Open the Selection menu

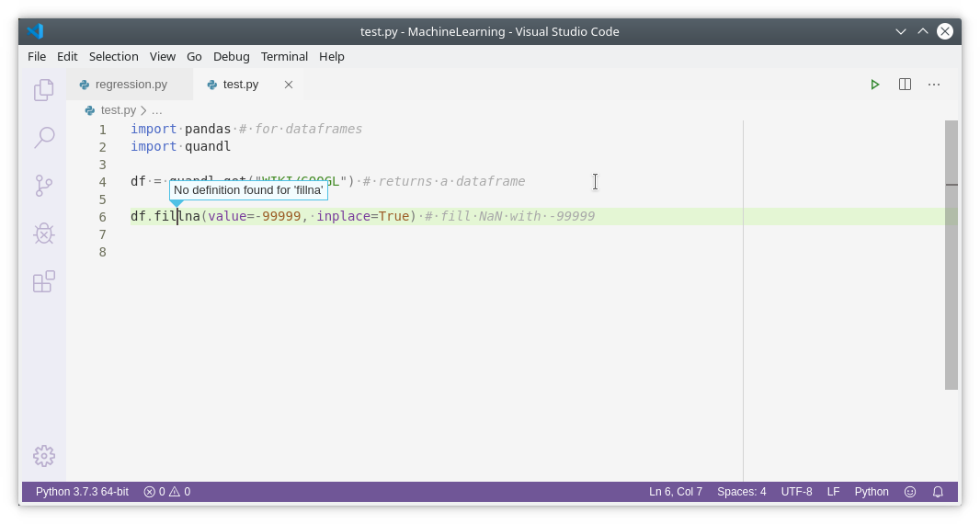pos(114,56)
